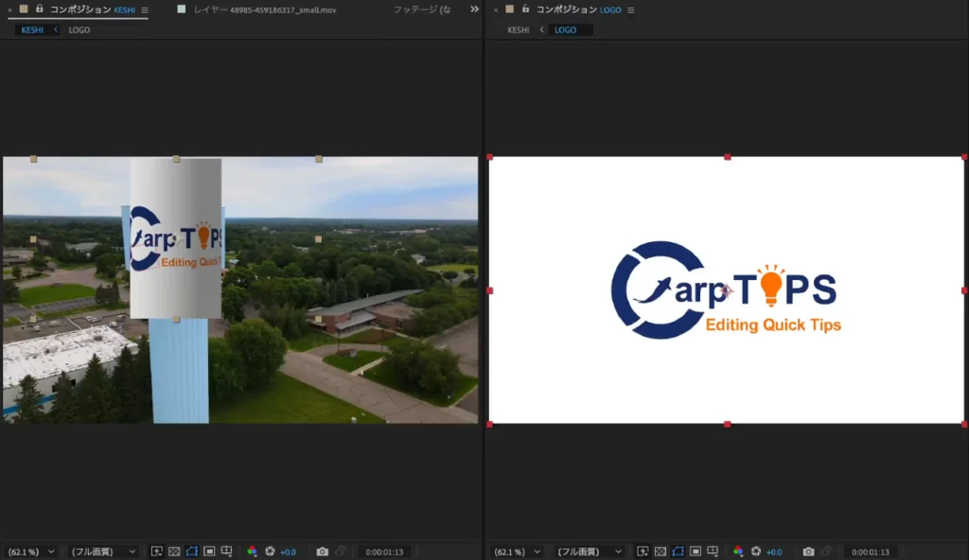
Task: Toggle mask and shape path visibility in KESHI viewer
Action: (191, 551)
